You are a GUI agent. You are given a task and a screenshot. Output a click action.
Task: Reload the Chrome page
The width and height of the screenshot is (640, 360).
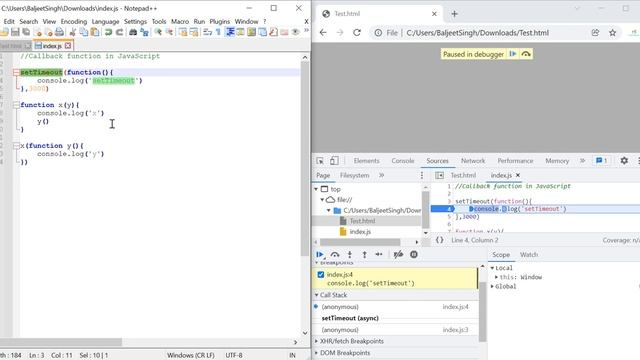coord(357,33)
